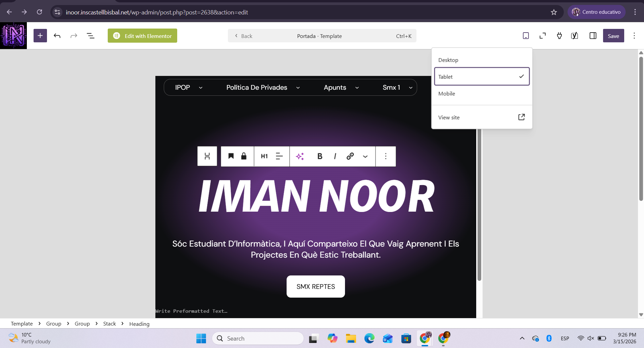
Task: Toggle the settings sidebar panel
Action: (593, 36)
